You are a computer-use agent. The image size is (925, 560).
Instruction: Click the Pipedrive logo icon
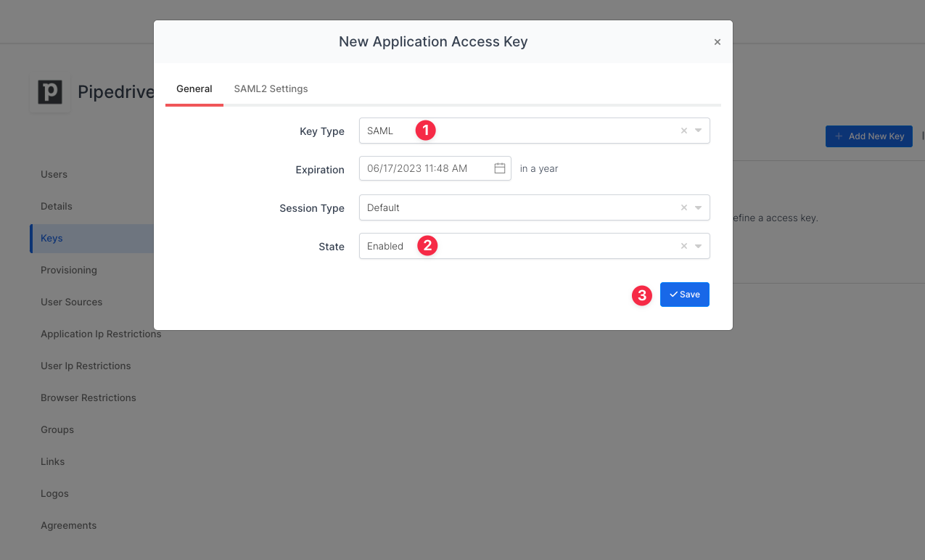pyautogui.click(x=50, y=92)
